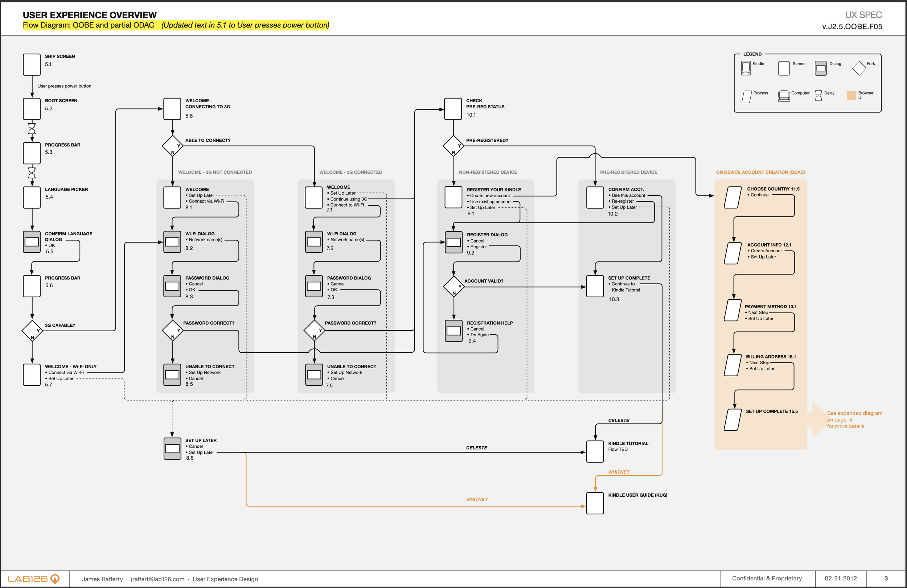Click the Kindle icon in the legend
The height and width of the screenshot is (588, 907).
click(x=746, y=68)
